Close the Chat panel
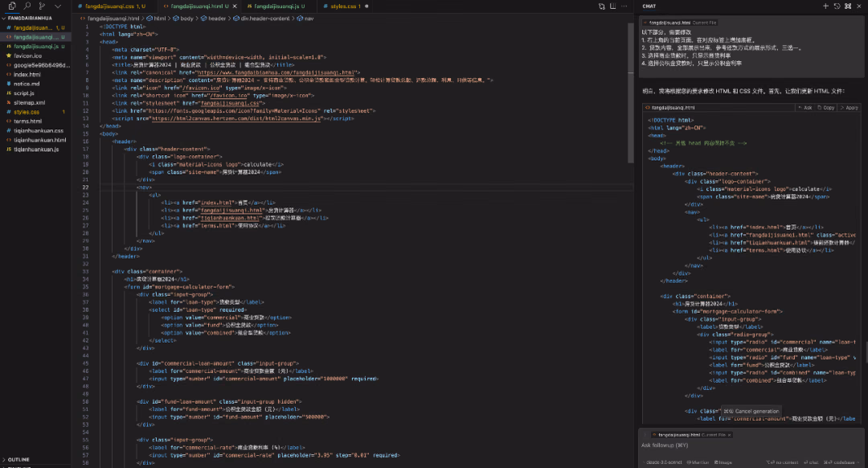 (859, 6)
